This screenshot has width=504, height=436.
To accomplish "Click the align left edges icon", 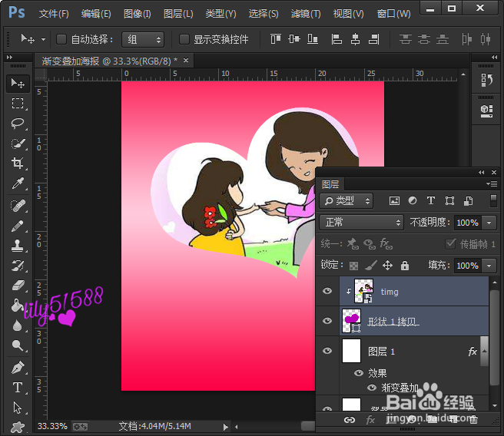I will pos(337,39).
